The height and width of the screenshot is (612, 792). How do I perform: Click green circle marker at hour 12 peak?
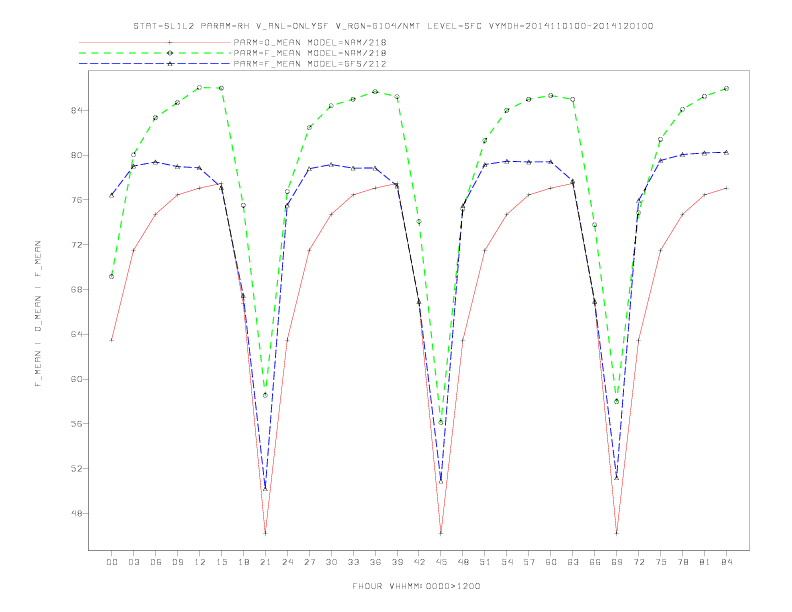pos(200,87)
